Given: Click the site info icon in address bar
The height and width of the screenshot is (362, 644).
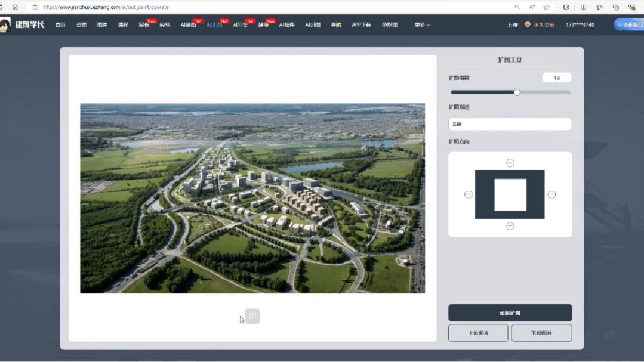Looking at the screenshot, I should tap(35, 7).
